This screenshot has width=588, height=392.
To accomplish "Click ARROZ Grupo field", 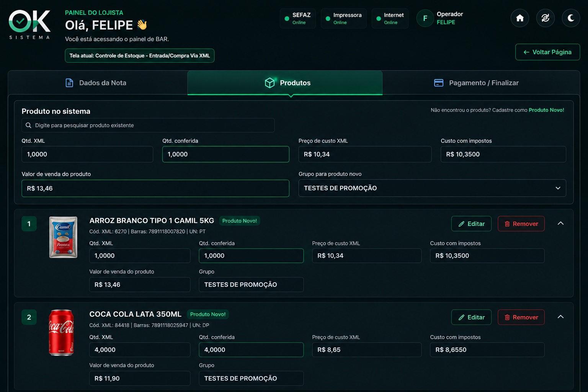I will click(x=251, y=284).
